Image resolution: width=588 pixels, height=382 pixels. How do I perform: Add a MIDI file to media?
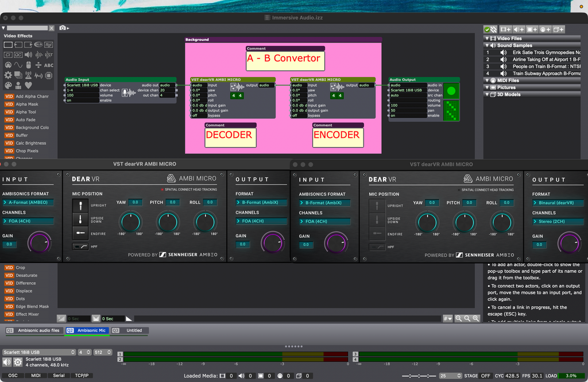[x=546, y=29]
